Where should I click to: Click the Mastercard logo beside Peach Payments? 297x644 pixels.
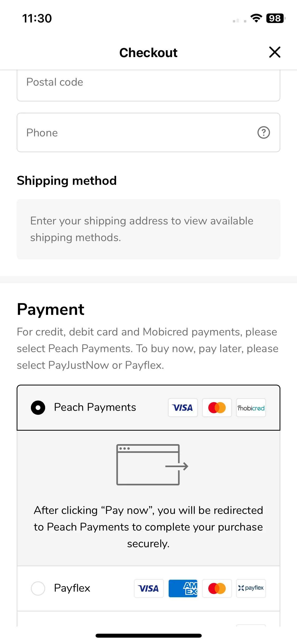point(217,408)
